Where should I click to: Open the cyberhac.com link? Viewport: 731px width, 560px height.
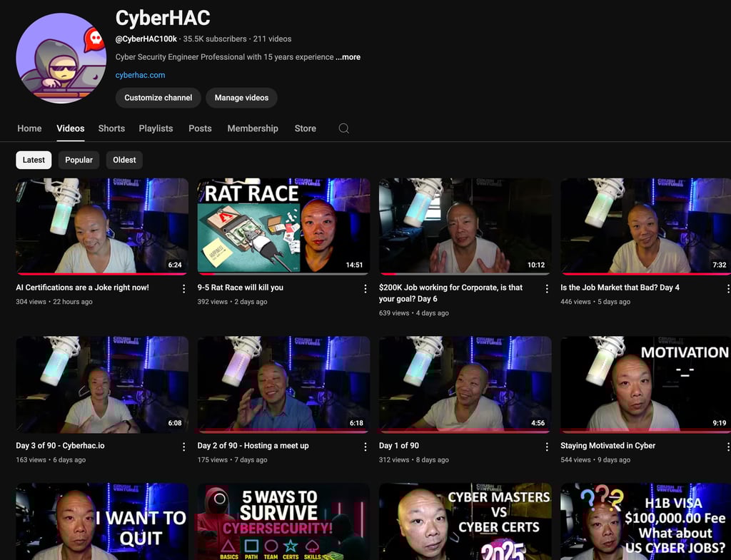coord(141,75)
